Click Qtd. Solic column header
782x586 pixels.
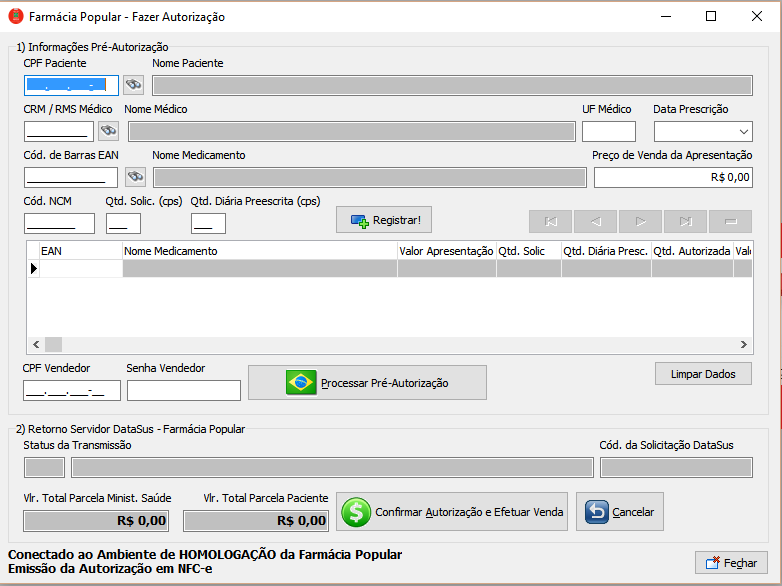point(529,251)
